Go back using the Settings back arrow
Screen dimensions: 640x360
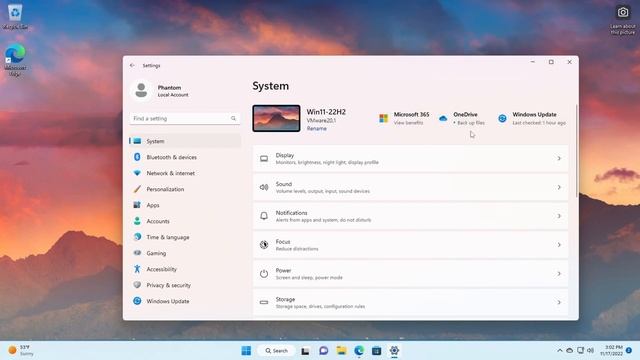click(132, 65)
